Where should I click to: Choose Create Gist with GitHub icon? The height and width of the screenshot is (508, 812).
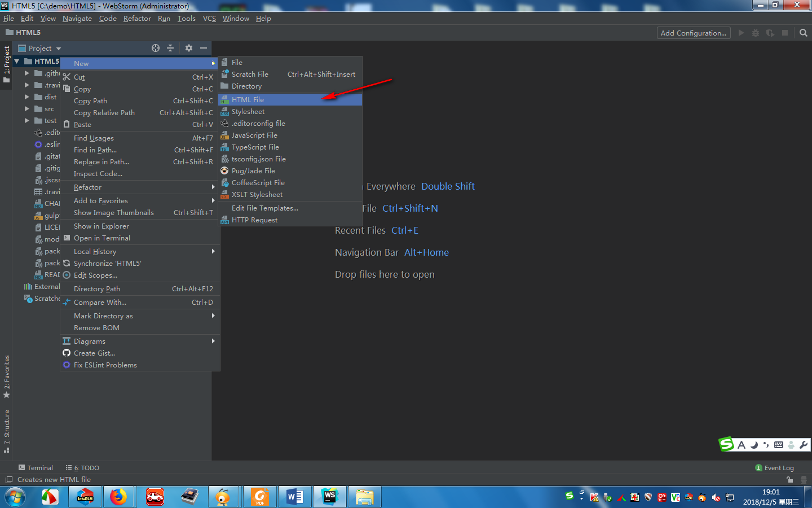coord(140,353)
